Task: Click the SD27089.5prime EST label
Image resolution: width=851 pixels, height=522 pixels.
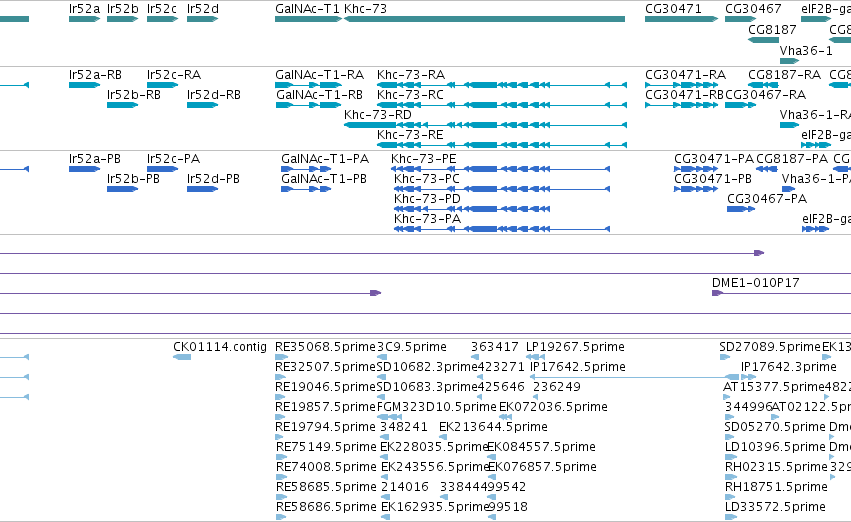Action: [770, 346]
